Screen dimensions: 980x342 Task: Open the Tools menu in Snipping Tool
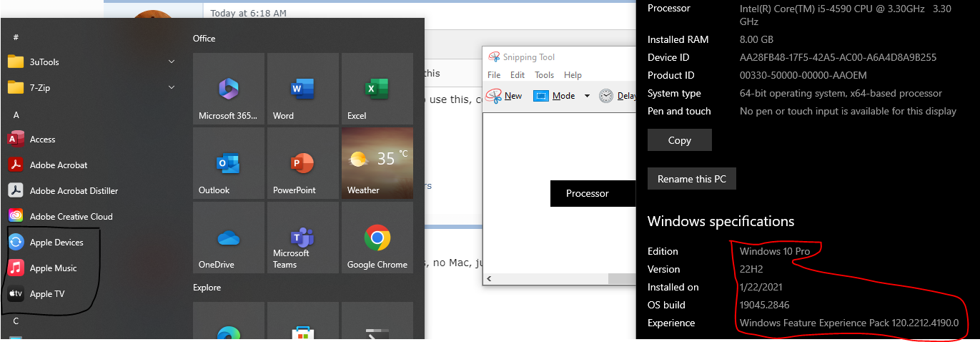pos(545,75)
